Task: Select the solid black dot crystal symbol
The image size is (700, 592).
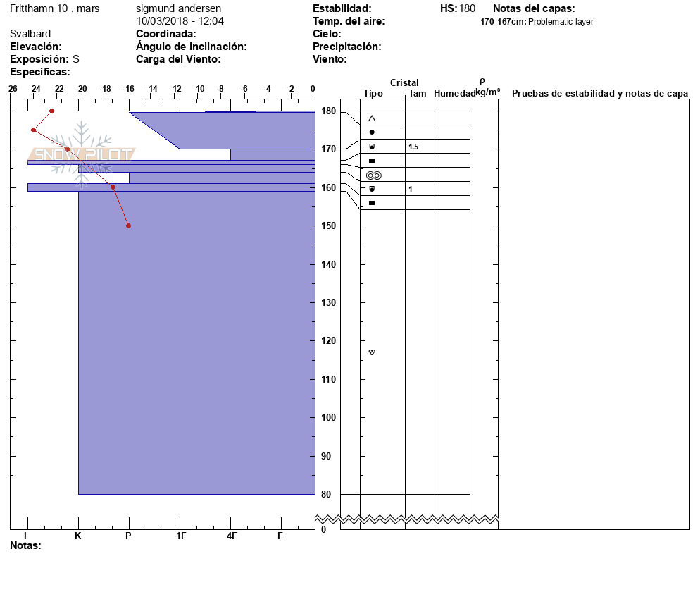Action: (372, 132)
